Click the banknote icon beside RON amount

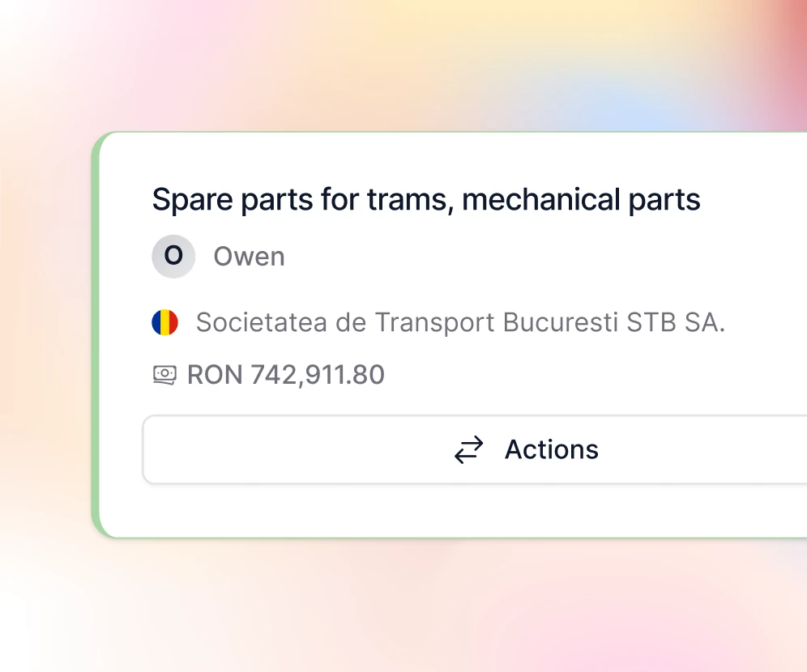click(x=164, y=375)
